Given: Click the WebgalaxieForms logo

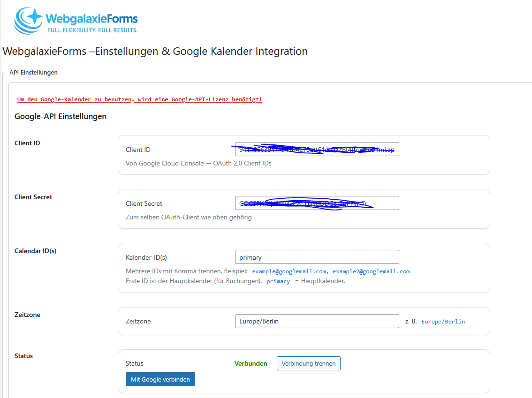Looking at the screenshot, I should click(x=76, y=21).
